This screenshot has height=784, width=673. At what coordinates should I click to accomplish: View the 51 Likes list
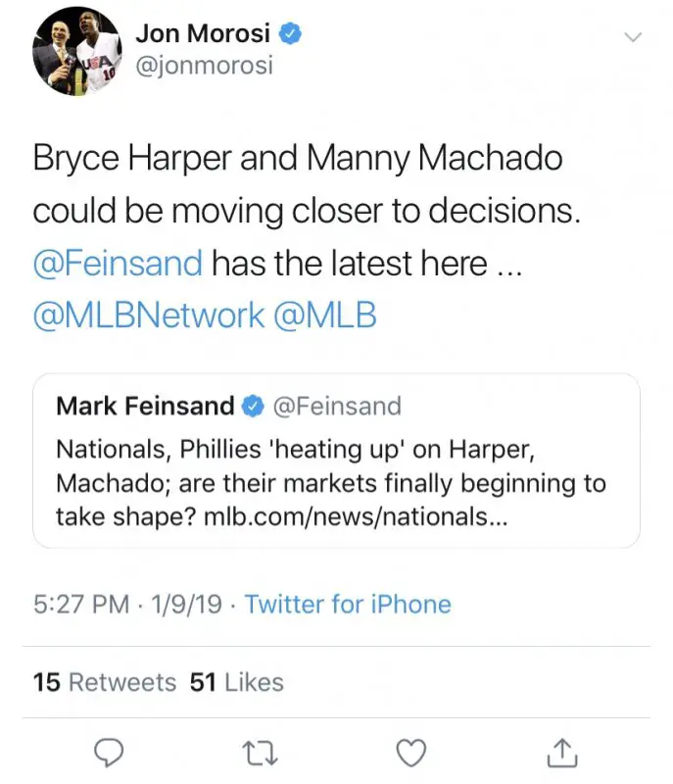click(237, 682)
